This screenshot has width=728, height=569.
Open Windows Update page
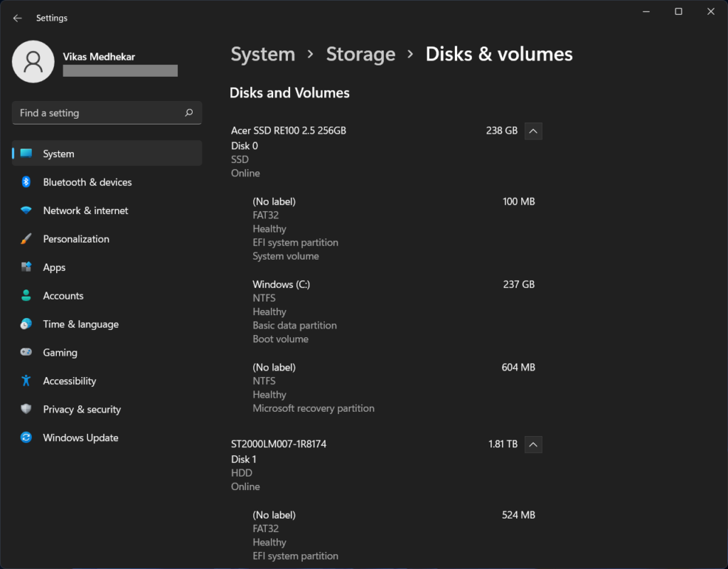pos(107,437)
